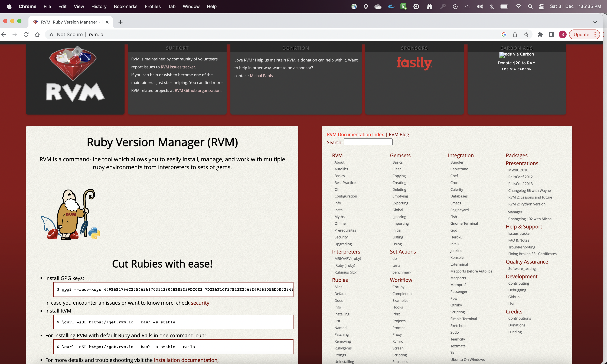607x364 pixels.
Task: Open the key icon in menu bar
Action: point(443,6)
